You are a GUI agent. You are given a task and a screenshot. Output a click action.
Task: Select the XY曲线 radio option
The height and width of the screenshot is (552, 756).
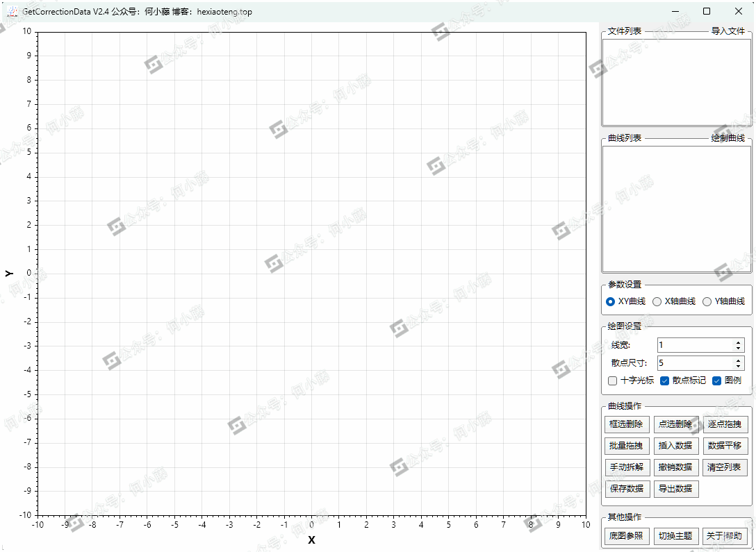pyautogui.click(x=611, y=301)
